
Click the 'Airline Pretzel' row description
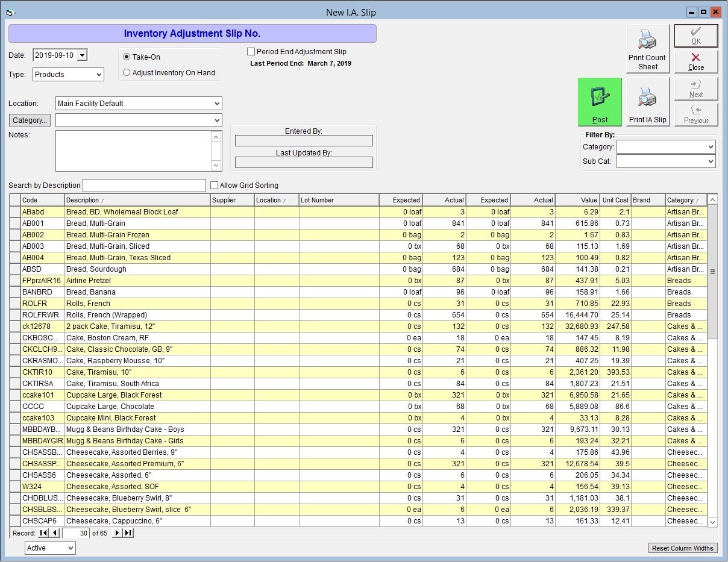pyautogui.click(x=137, y=281)
